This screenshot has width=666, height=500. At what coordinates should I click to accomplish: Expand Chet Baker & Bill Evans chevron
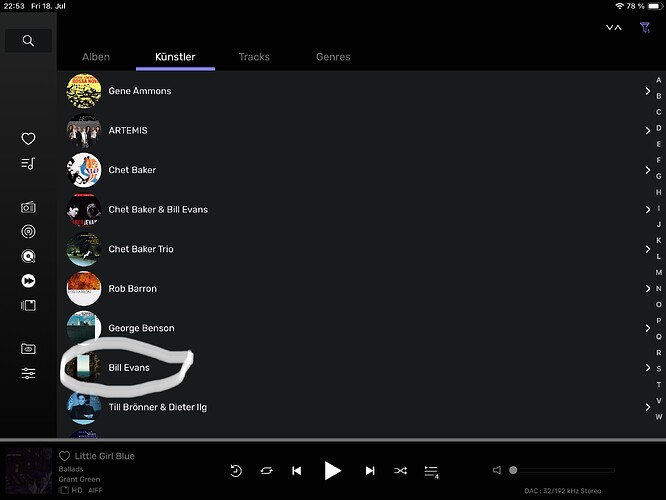pyautogui.click(x=647, y=209)
